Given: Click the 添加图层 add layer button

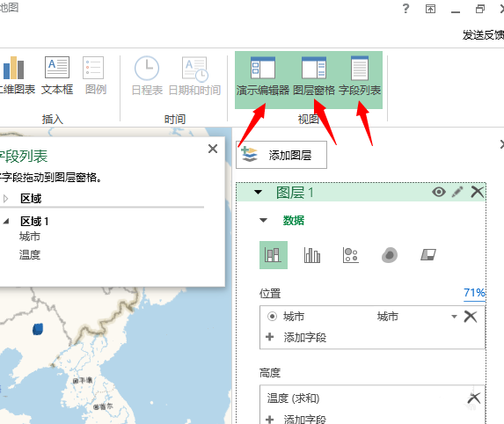Looking at the screenshot, I should click(x=281, y=155).
